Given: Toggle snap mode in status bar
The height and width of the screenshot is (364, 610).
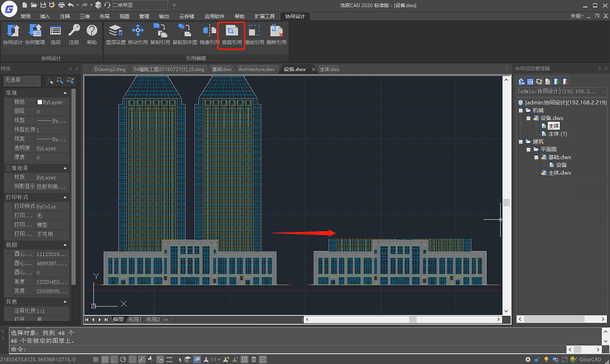Looking at the screenshot, I should pos(96,360).
